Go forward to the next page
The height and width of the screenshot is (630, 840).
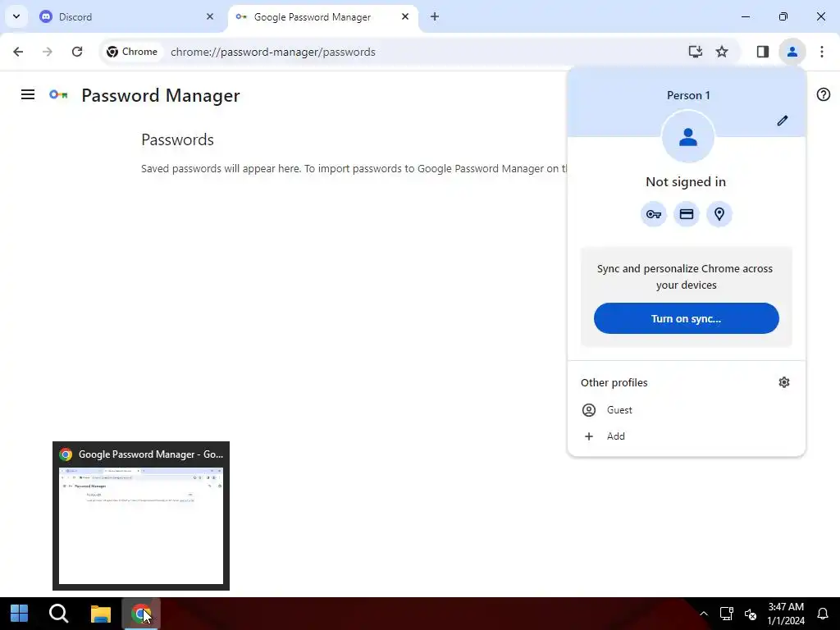(x=48, y=52)
